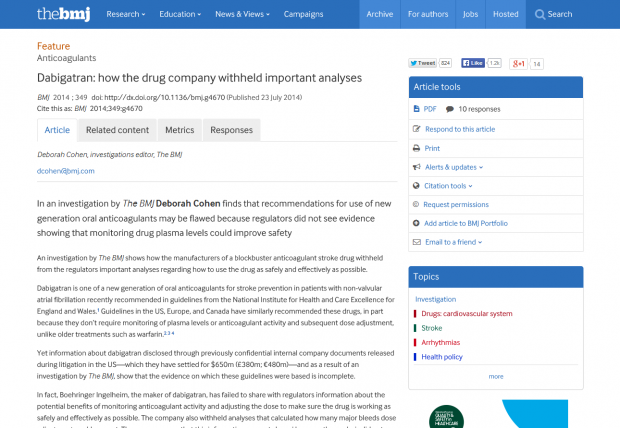
Task: Click the Google +1 button
Action: pos(518,64)
